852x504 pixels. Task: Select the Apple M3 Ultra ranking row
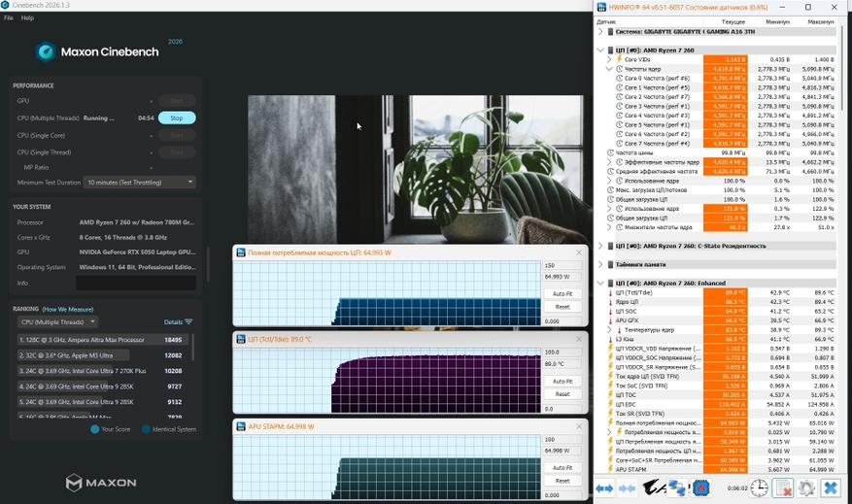click(102, 355)
